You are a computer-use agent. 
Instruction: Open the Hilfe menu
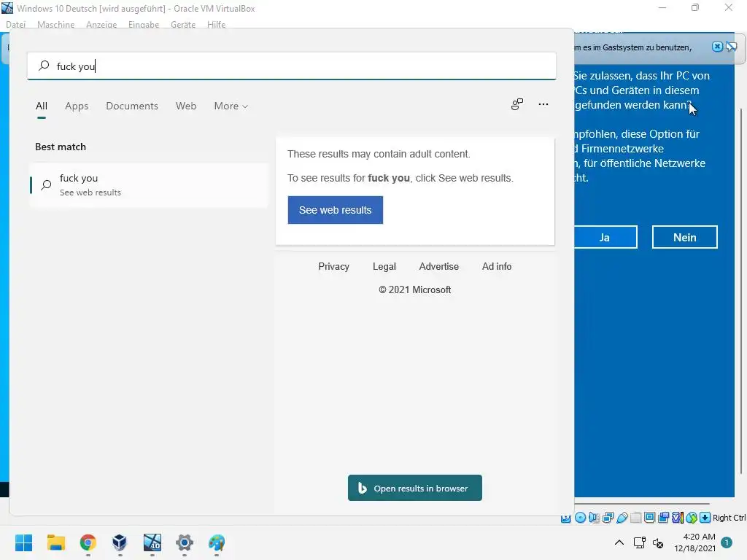click(x=216, y=24)
